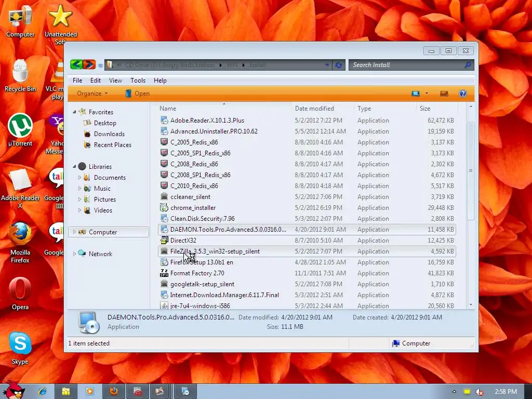Click the 2:58 PM taskbar clock
532x399 pixels.
tap(506, 392)
